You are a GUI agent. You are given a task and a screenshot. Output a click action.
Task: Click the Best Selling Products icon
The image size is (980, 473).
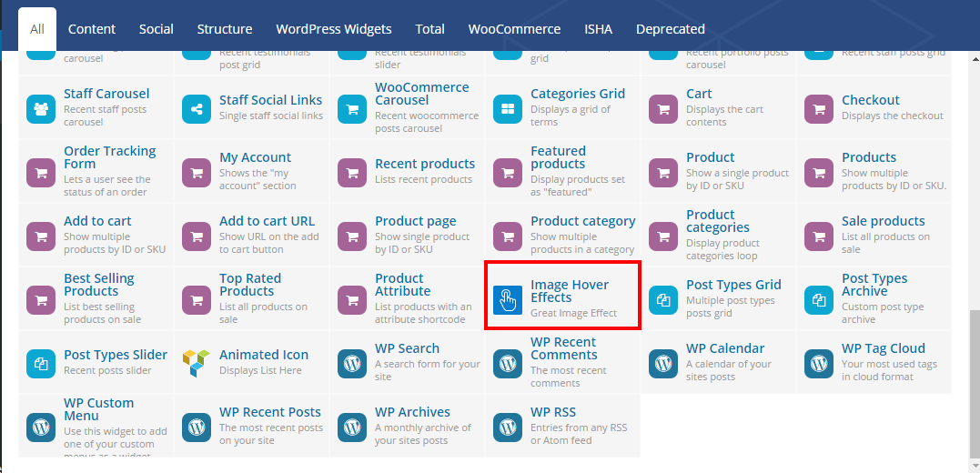(x=41, y=300)
